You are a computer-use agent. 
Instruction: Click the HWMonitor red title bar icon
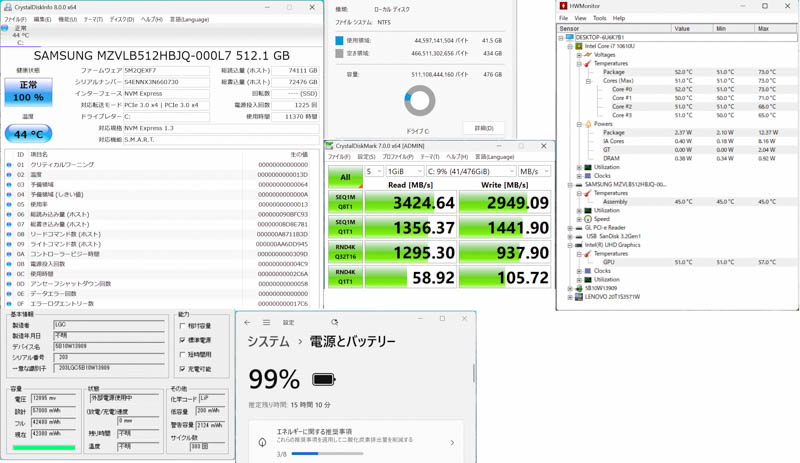point(563,6)
